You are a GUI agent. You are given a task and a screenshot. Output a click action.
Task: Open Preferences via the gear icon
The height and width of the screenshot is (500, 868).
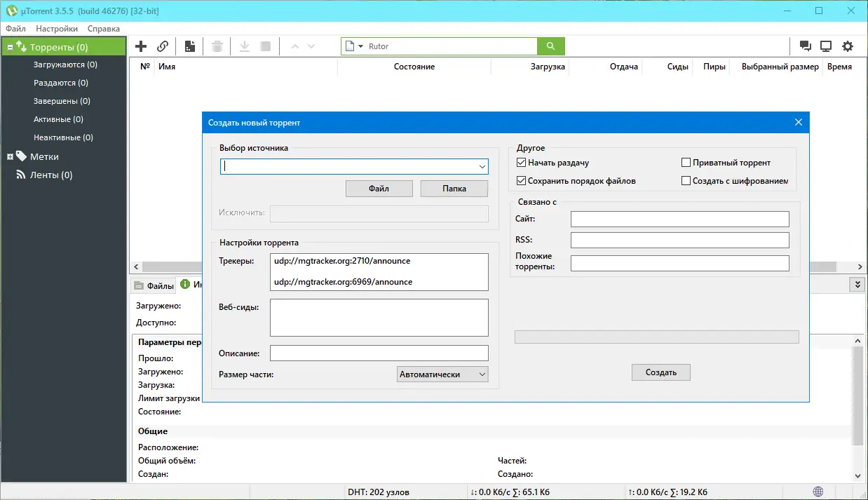pos(848,46)
